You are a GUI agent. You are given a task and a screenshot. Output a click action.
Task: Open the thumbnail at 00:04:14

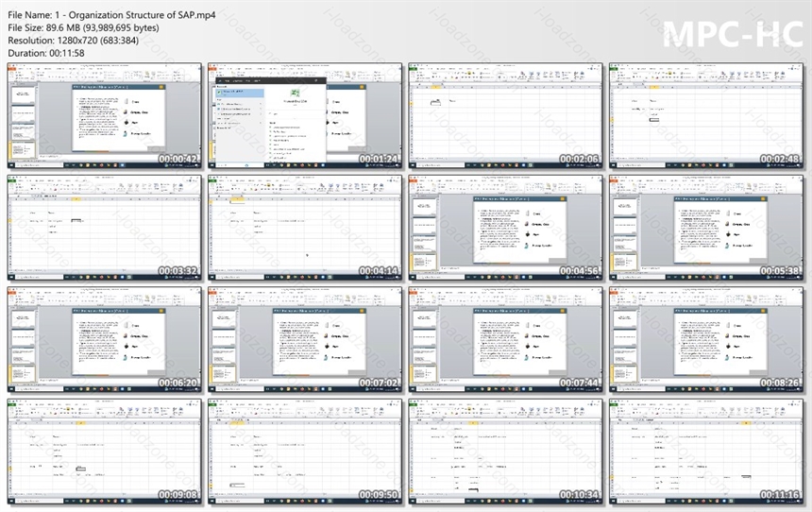click(x=305, y=228)
